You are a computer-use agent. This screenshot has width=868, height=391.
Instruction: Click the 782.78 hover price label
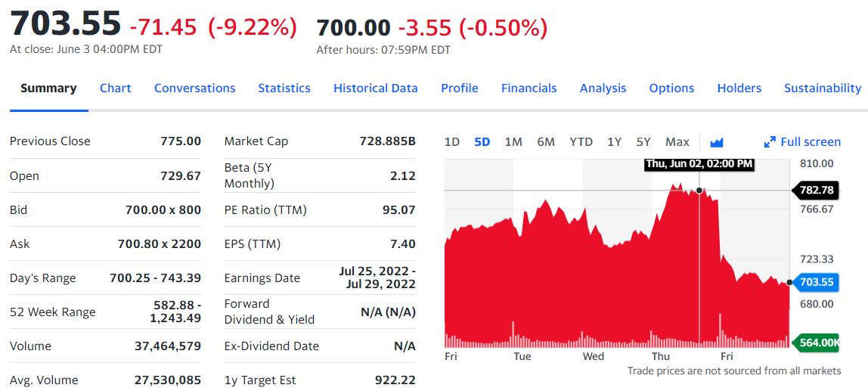(816, 190)
